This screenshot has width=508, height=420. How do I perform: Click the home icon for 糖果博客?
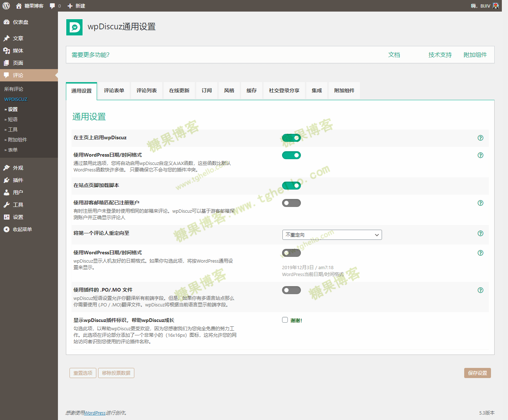(x=19, y=6)
